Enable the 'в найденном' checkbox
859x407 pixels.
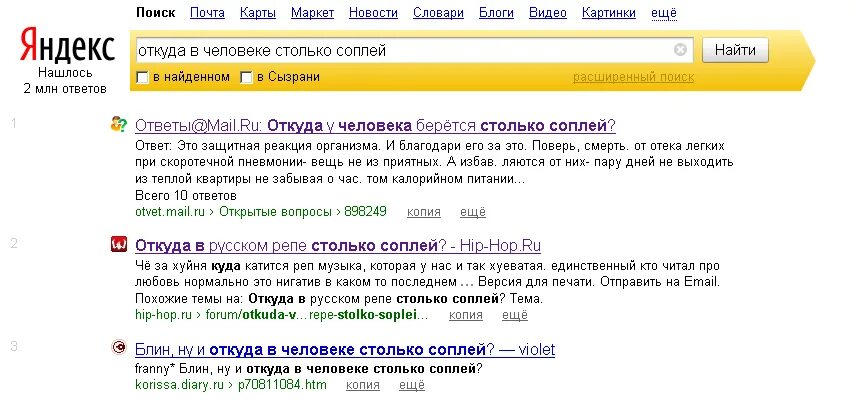(142, 77)
